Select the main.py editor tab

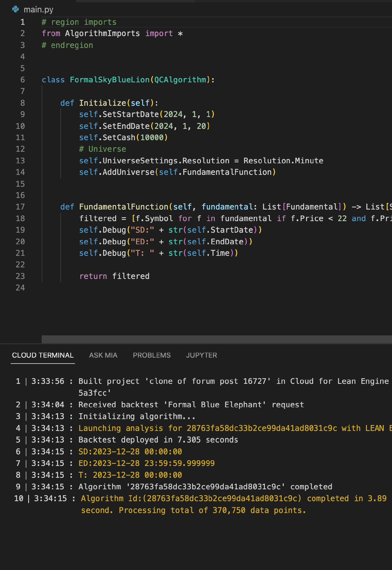(38, 10)
